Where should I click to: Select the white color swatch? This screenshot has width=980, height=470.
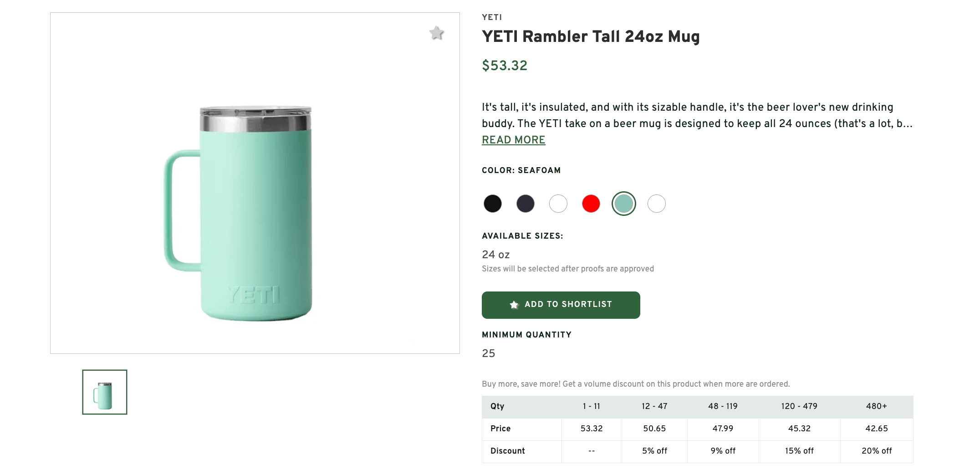558,204
